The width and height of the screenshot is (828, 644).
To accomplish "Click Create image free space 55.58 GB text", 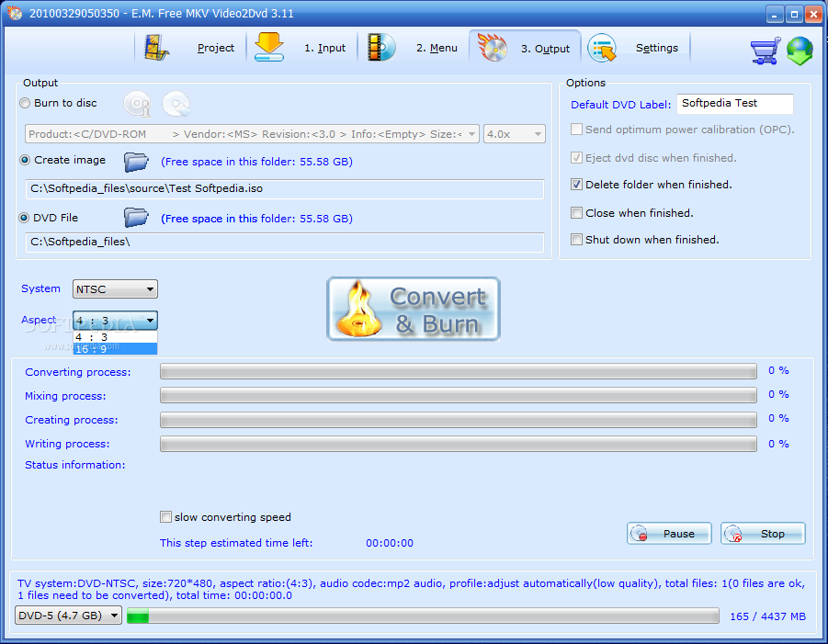I will pyautogui.click(x=256, y=162).
